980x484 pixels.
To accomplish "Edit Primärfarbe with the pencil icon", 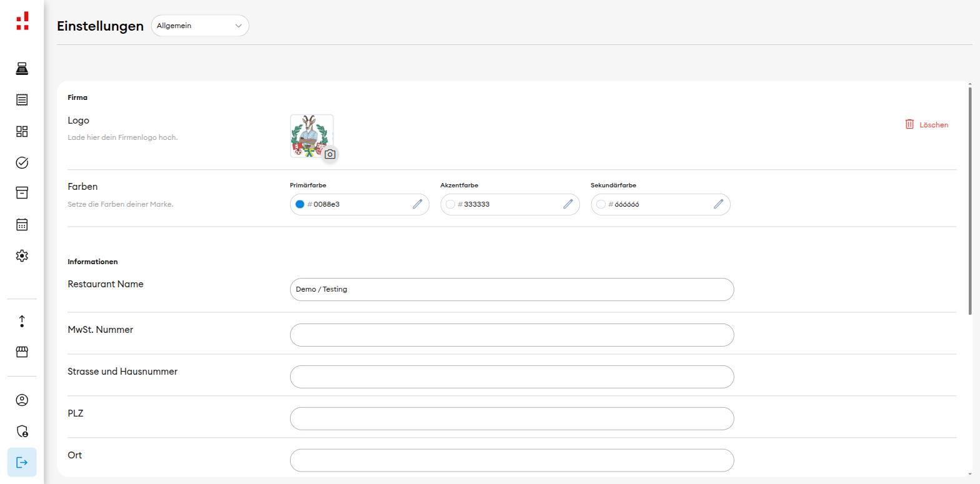I will point(417,204).
